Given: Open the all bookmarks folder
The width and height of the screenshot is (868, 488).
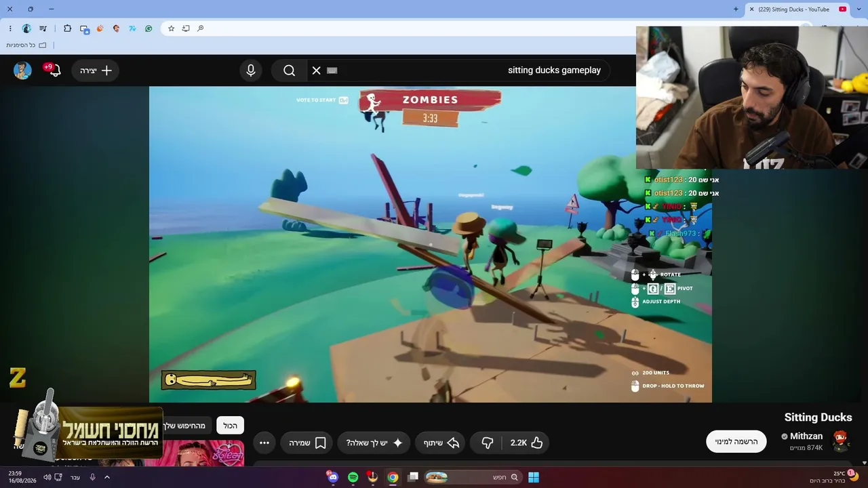Looking at the screenshot, I should tap(28, 45).
